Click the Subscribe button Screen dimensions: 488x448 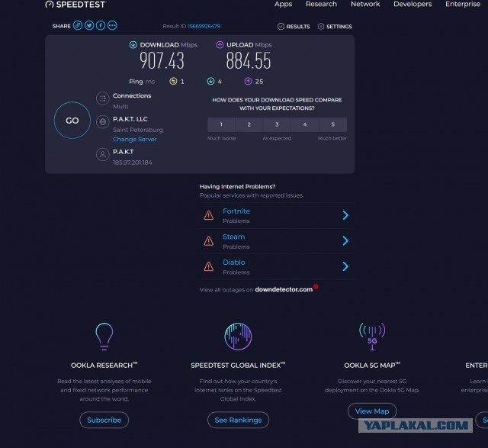tap(104, 420)
